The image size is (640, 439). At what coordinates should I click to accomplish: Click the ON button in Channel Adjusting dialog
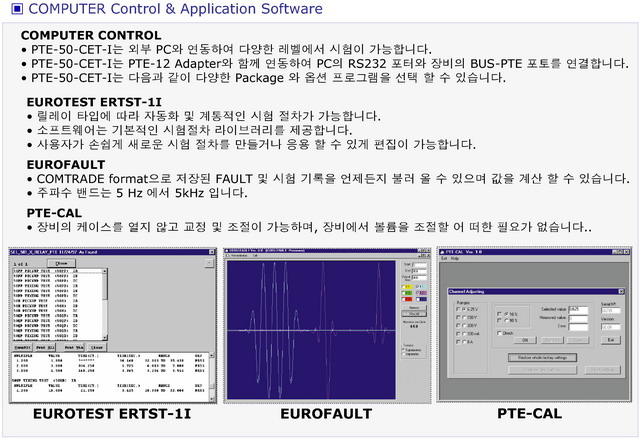pyautogui.click(x=525, y=340)
